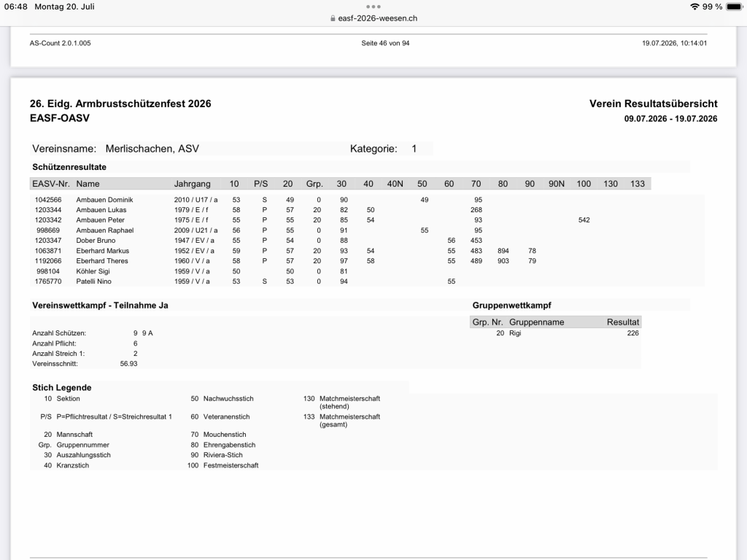This screenshot has height=560, width=747.
Task: Click the Schützenresultate section heading
Action: tap(69, 167)
